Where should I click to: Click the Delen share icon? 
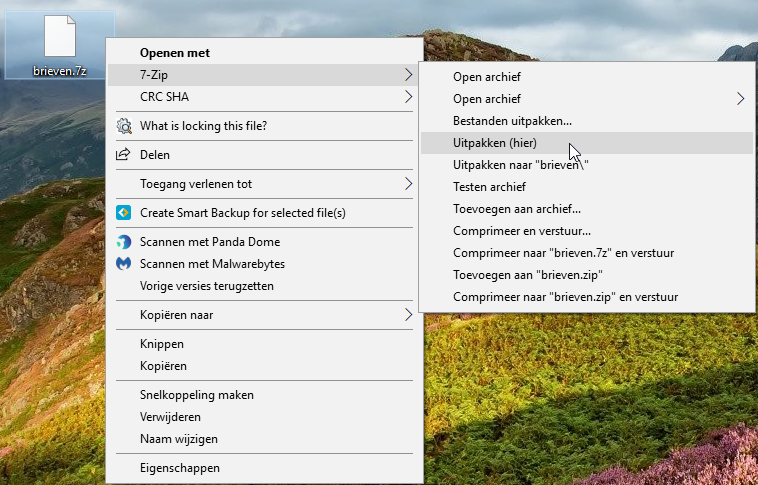[124, 155]
